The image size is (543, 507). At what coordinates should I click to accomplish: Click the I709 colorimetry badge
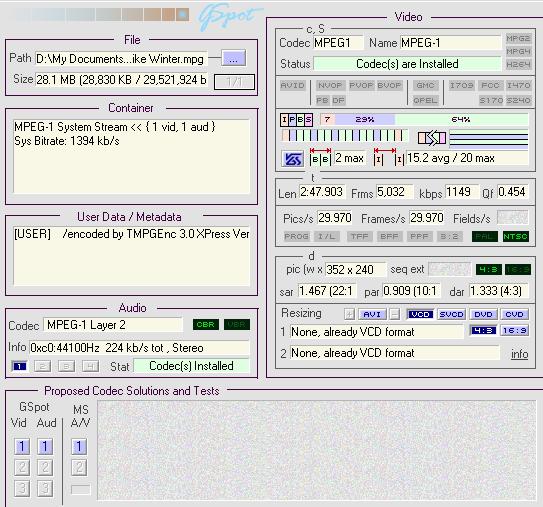(462, 85)
